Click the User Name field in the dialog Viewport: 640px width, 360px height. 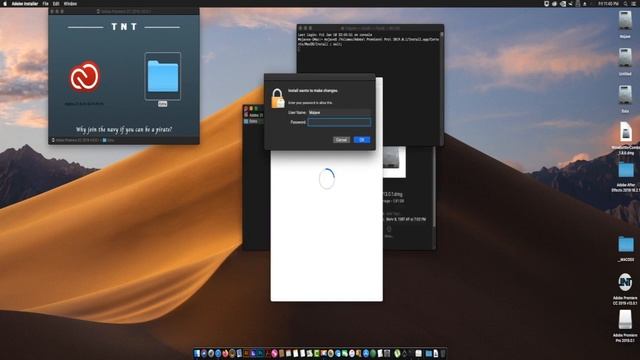coord(339,112)
